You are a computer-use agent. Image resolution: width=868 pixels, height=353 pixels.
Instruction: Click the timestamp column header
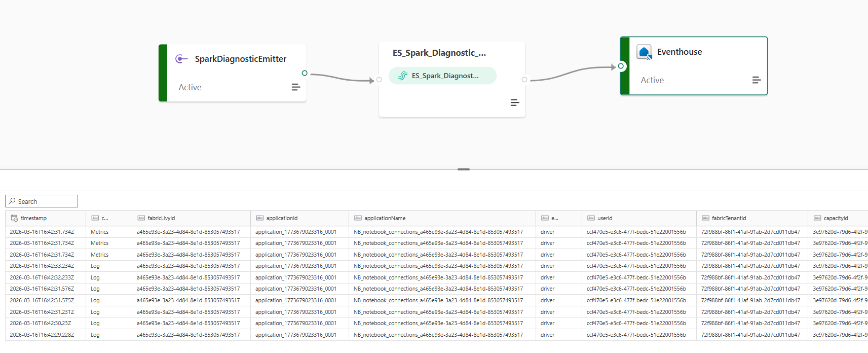[46, 218]
